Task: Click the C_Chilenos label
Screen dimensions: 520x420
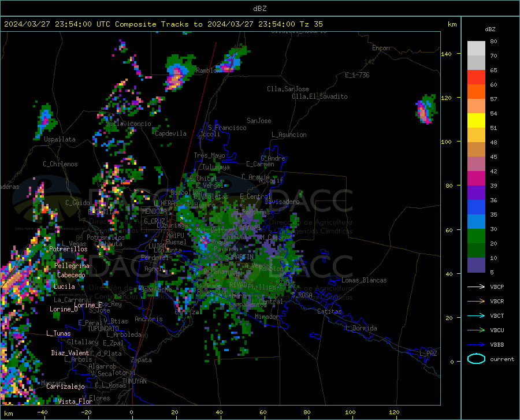Action: click(60, 164)
